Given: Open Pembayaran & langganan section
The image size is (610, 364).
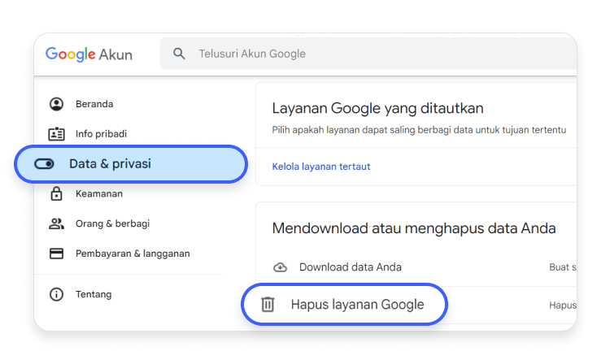Looking at the screenshot, I should (133, 253).
